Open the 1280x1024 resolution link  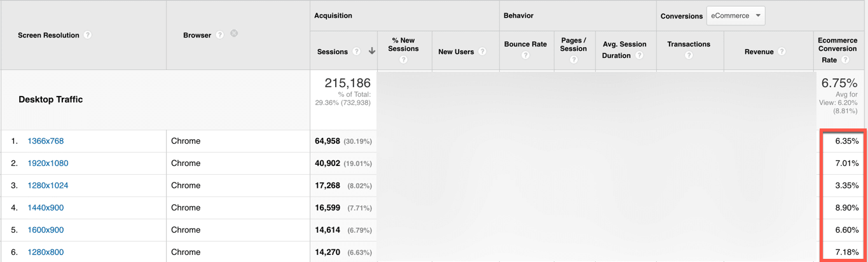click(x=48, y=186)
